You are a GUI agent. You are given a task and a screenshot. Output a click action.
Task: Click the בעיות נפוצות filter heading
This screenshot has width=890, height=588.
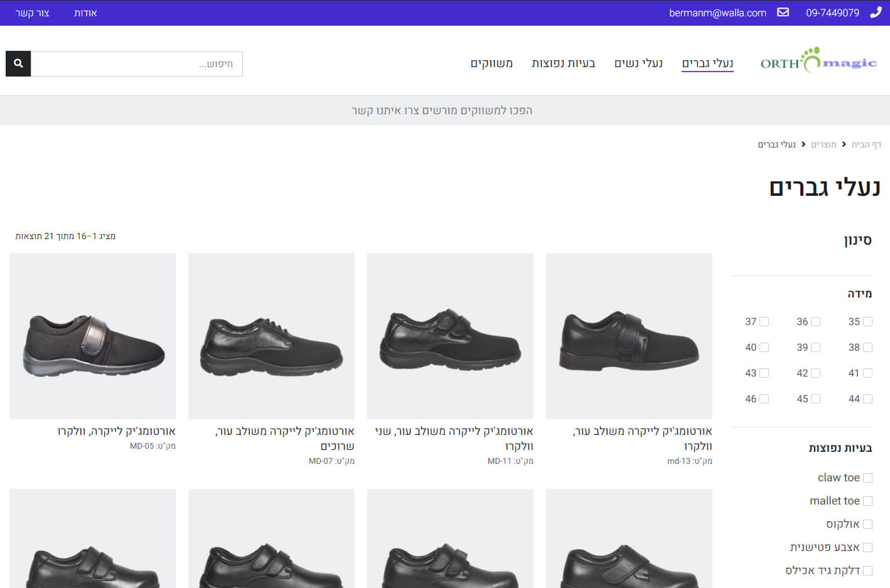point(840,448)
